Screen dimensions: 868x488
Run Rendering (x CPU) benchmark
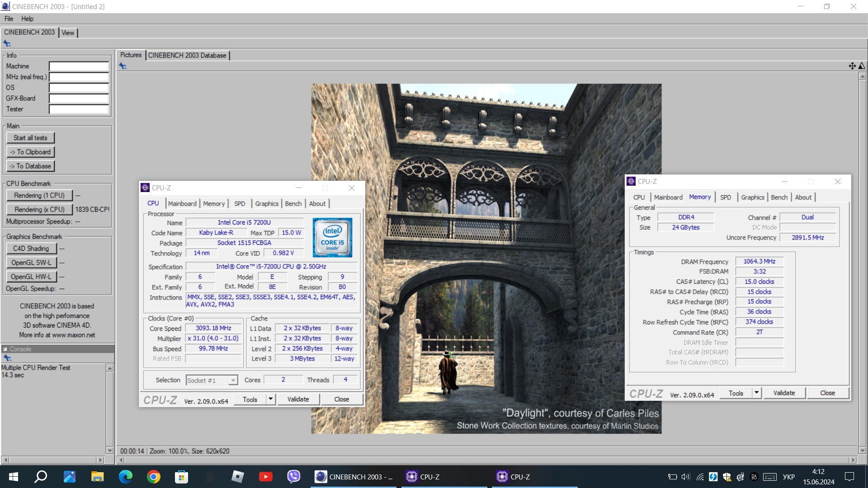coord(39,209)
